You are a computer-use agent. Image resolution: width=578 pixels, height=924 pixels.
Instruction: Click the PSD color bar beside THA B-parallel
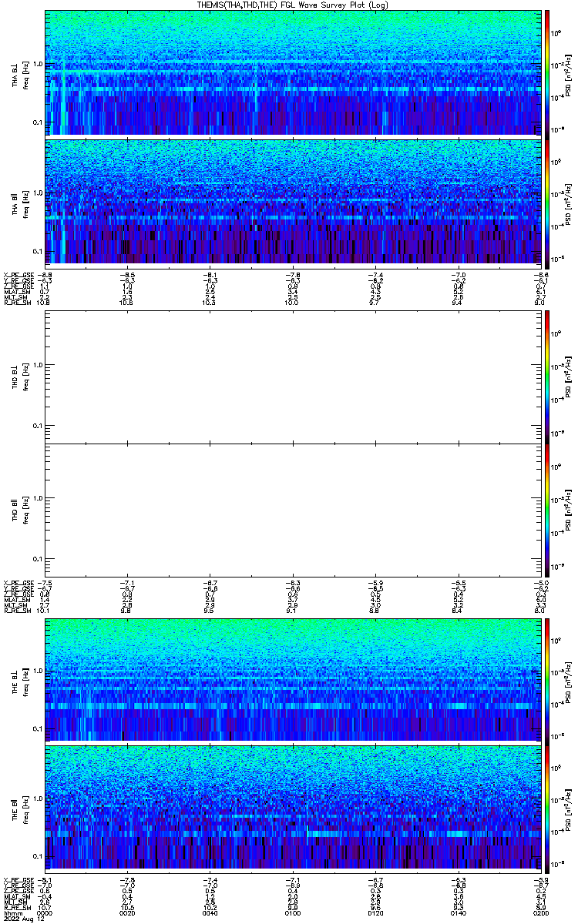click(546, 201)
